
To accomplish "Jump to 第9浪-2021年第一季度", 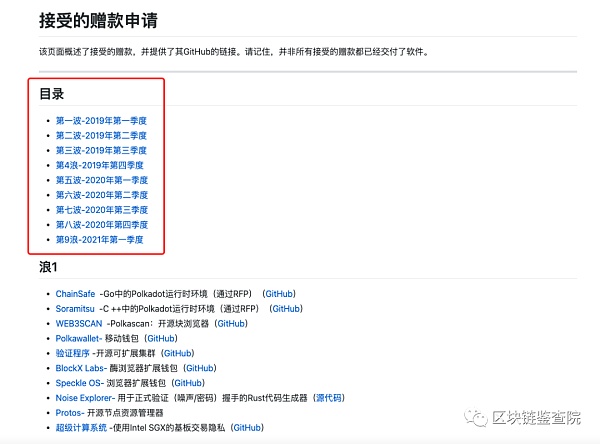I will 100,240.
